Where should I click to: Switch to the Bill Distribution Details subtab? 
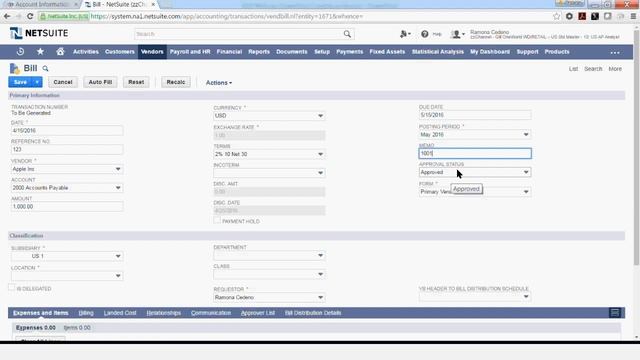click(x=313, y=313)
